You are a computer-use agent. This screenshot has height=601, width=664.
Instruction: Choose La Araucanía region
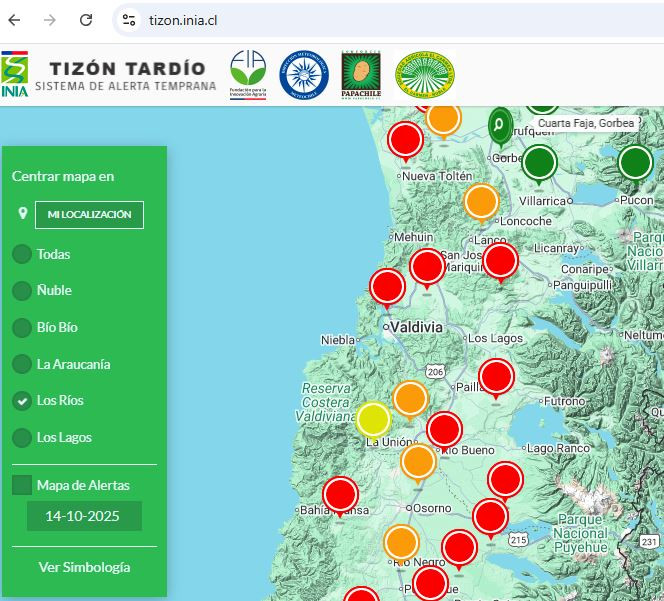click(22, 364)
